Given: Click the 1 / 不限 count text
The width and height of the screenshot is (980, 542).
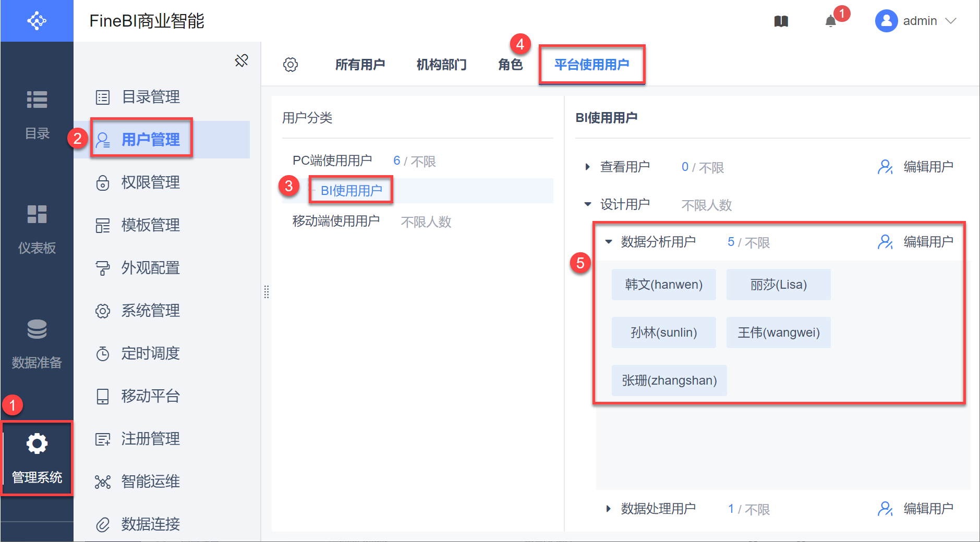Looking at the screenshot, I should [x=749, y=509].
